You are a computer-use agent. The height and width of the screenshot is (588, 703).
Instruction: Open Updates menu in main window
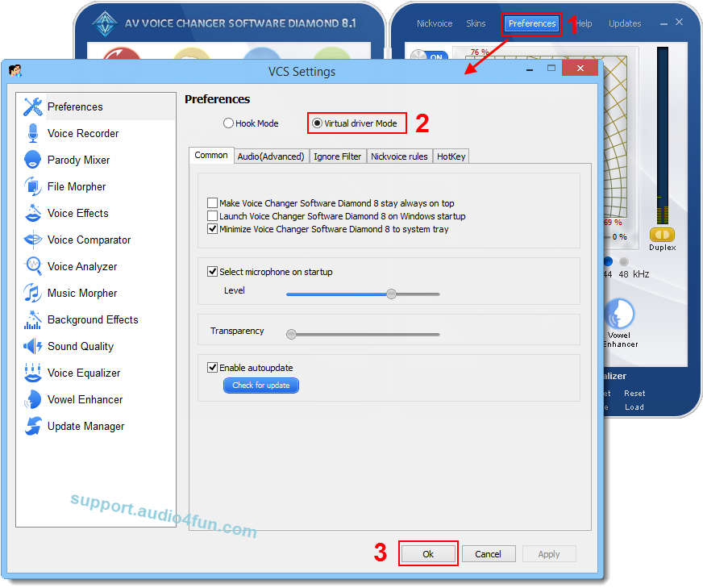click(x=625, y=23)
